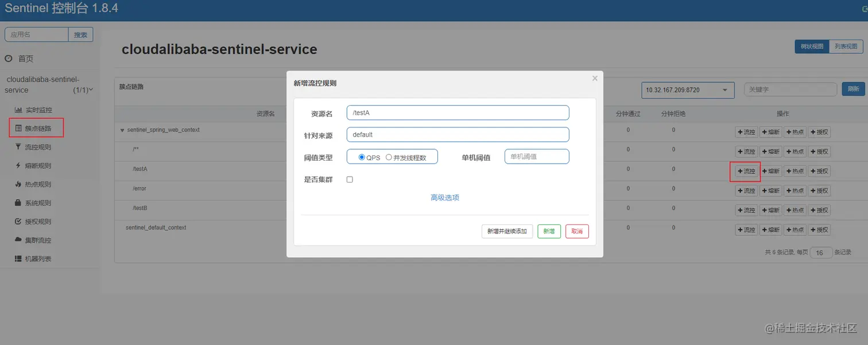
Task: Click the 搜索 button in sidebar
Action: tap(81, 34)
